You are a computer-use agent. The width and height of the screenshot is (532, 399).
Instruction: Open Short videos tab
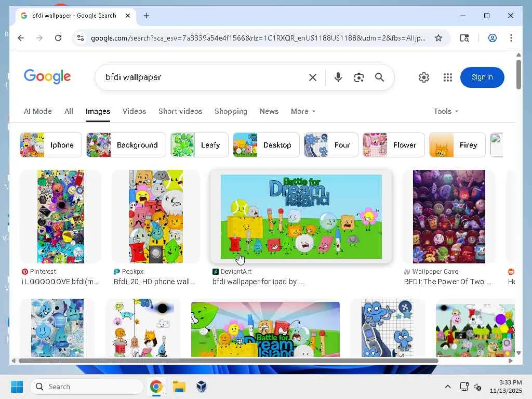point(180,111)
